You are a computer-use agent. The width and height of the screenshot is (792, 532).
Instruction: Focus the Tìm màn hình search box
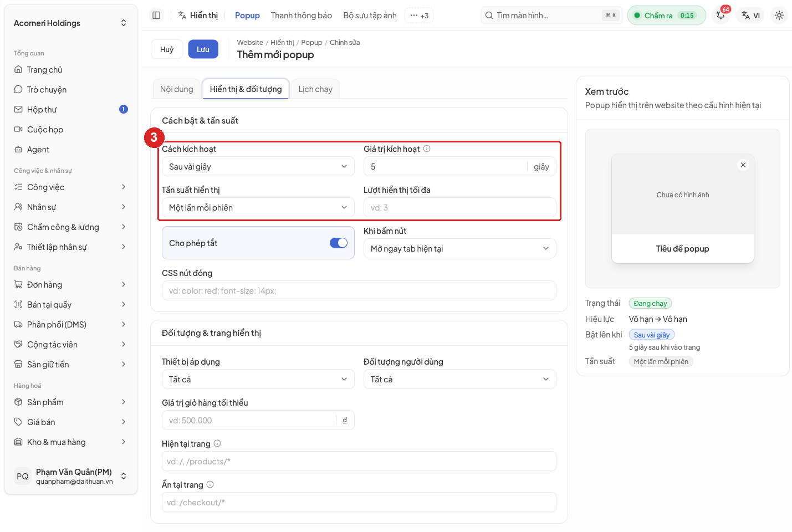click(x=551, y=16)
